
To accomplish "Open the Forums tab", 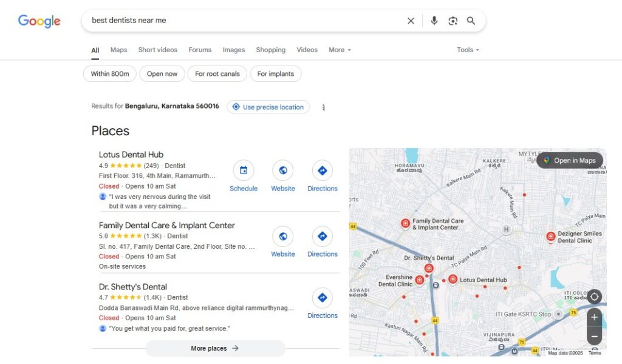I will click(200, 50).
